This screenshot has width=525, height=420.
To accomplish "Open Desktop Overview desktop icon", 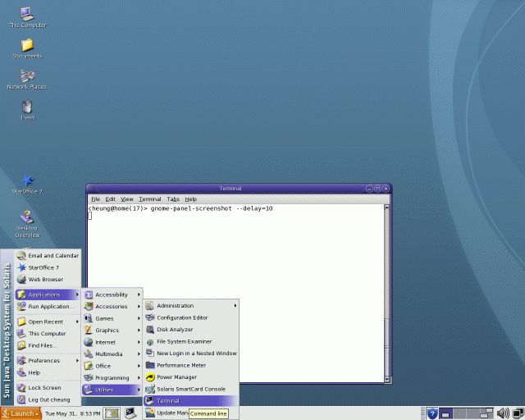I will coord(27,224).
